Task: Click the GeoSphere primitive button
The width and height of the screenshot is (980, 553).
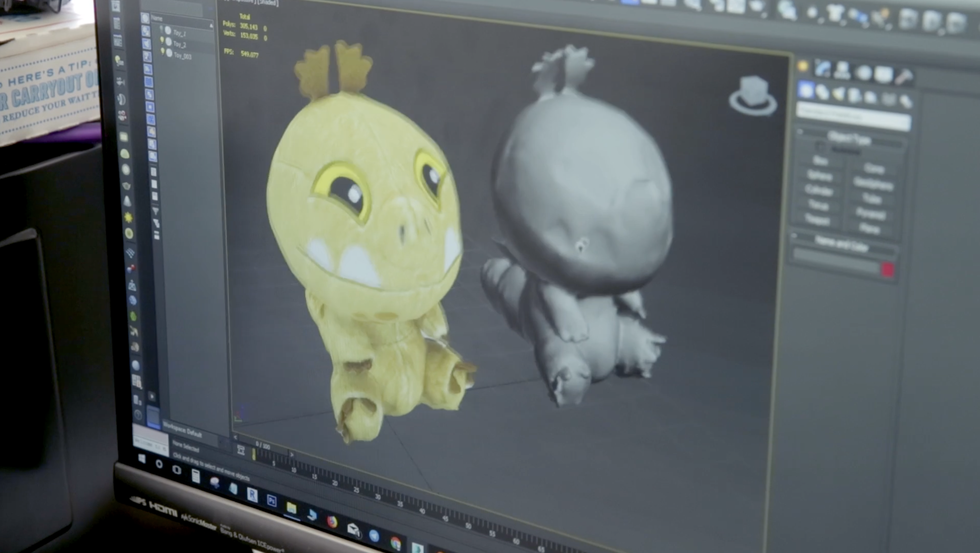Action: tap(873, 183)
